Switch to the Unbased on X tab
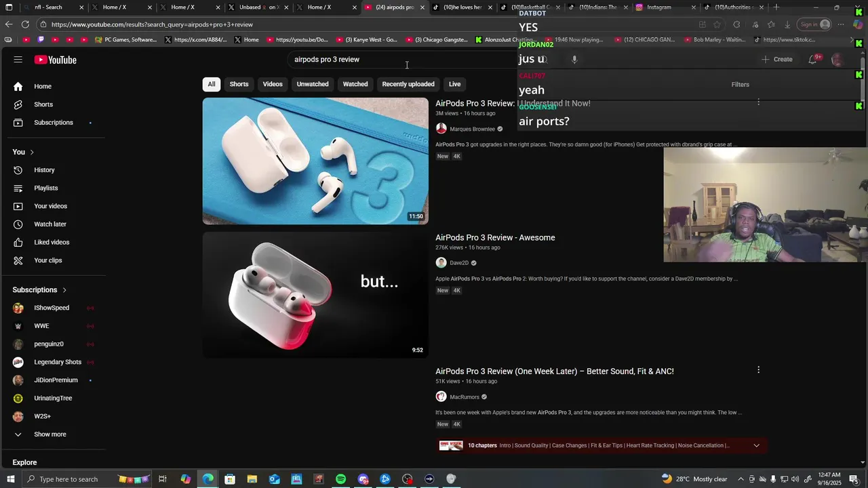The width and height of the screenshot is (868, 488). pyautogui.click(x=258, y=7)
